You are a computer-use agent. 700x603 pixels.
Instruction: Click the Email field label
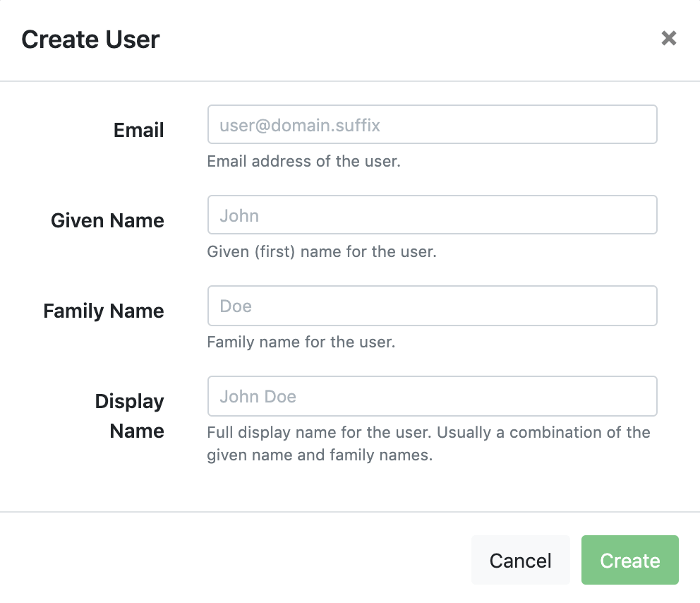[x=139, y=131]
